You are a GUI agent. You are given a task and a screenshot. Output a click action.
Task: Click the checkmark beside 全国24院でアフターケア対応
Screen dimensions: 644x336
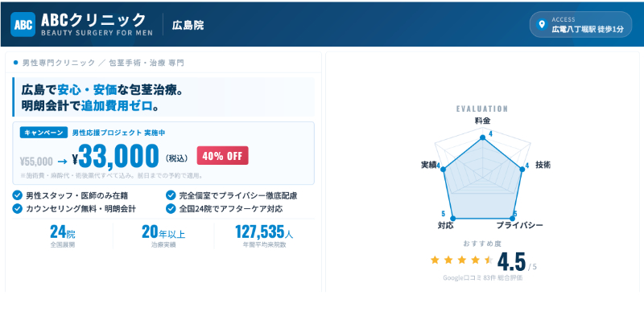pyautogui.click(x=171, y=208)
